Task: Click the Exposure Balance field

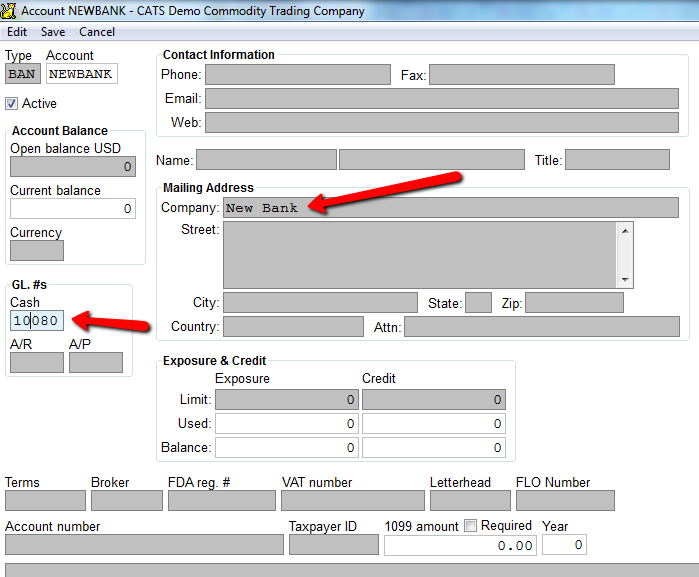Action: [287, 448]
